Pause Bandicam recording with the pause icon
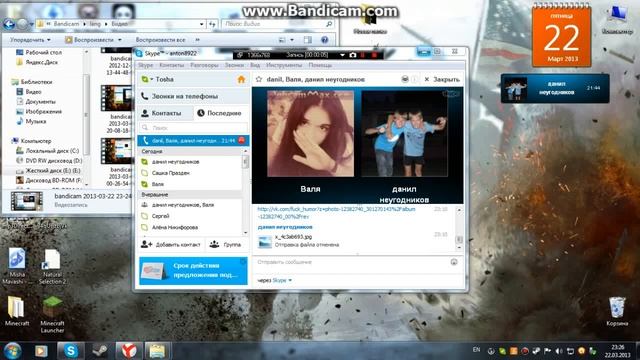 tap(363, 55)
